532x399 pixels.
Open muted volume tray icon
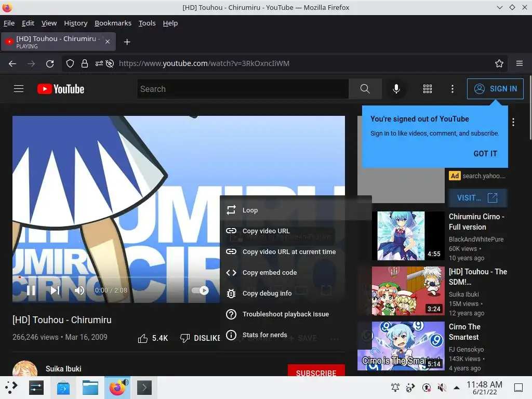(442, 387)
